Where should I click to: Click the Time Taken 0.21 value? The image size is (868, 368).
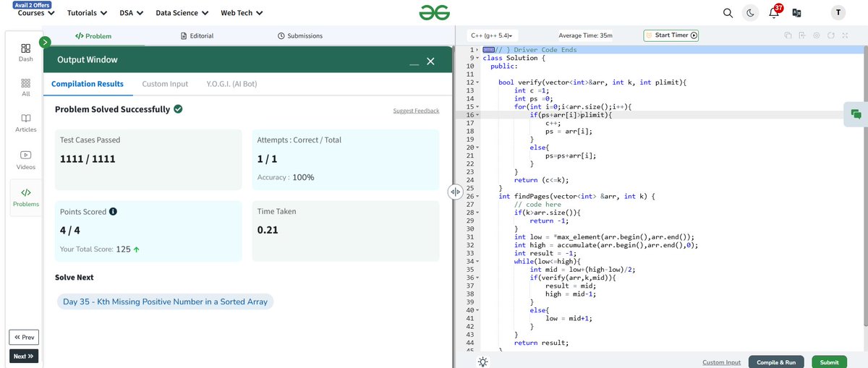(x=268, y=230)
